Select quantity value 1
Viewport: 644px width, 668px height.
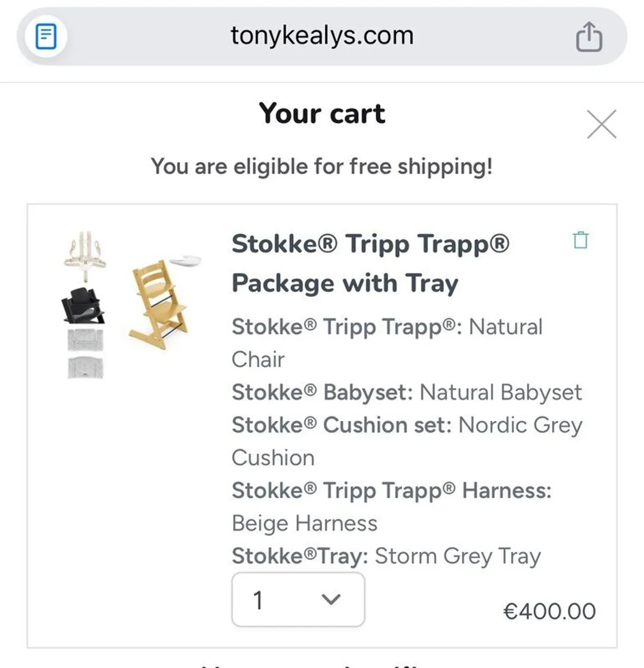(258, 600)
